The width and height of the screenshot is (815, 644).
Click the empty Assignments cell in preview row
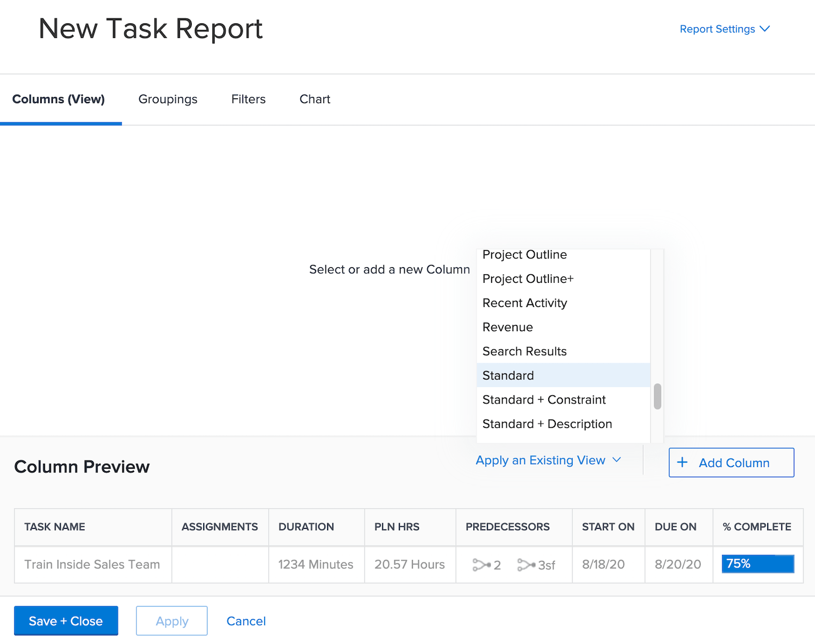220,565
